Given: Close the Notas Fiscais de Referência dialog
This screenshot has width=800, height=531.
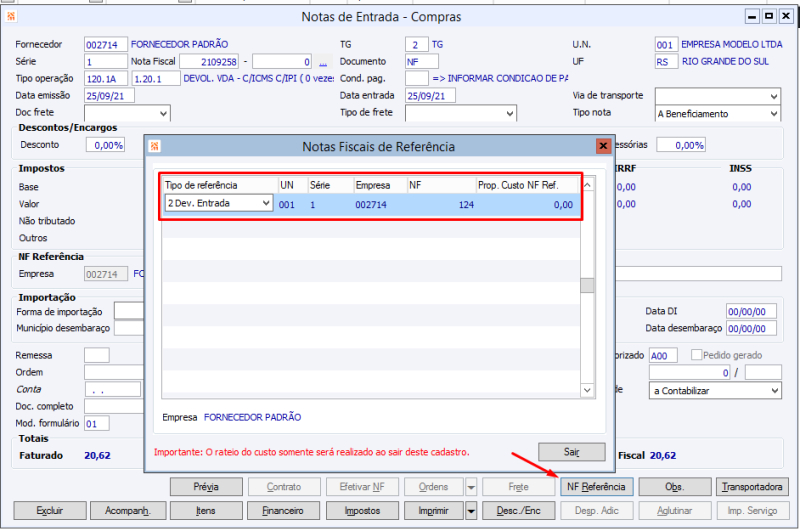Looking at the screenshot, I should (x=603, y=146).
